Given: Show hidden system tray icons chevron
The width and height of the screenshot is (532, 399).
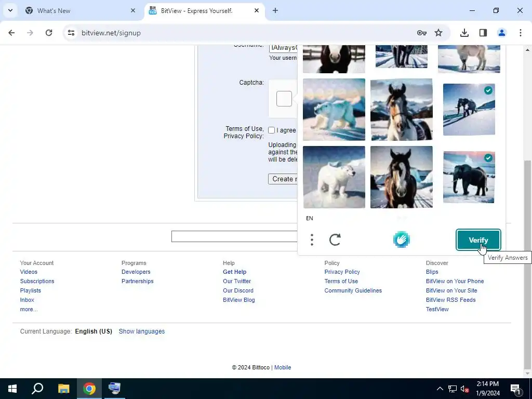Looking at the screenshot, I should coord(440,389).
